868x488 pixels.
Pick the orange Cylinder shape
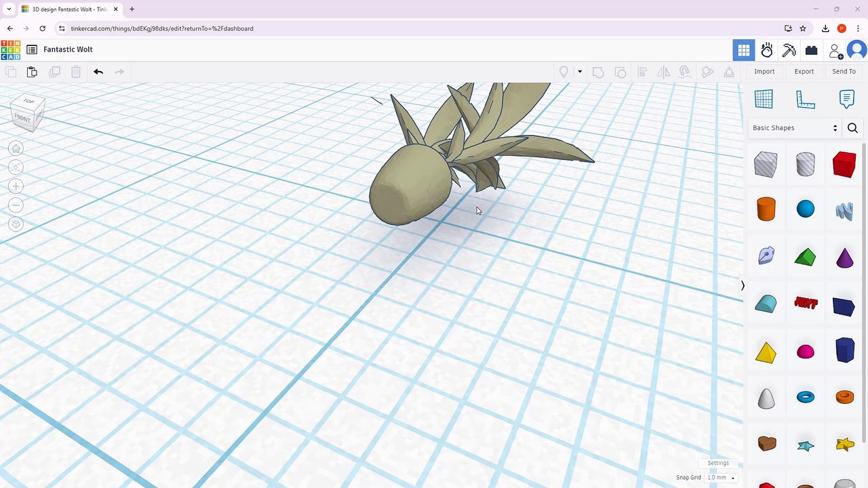pyautogui.click(x=766, y=209)
